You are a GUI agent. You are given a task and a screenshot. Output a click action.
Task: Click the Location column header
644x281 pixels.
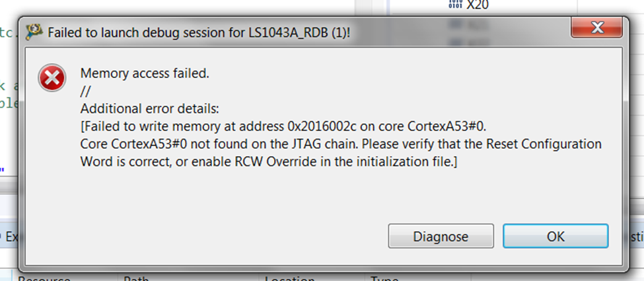pyautogui.click(x=291, y=278)
